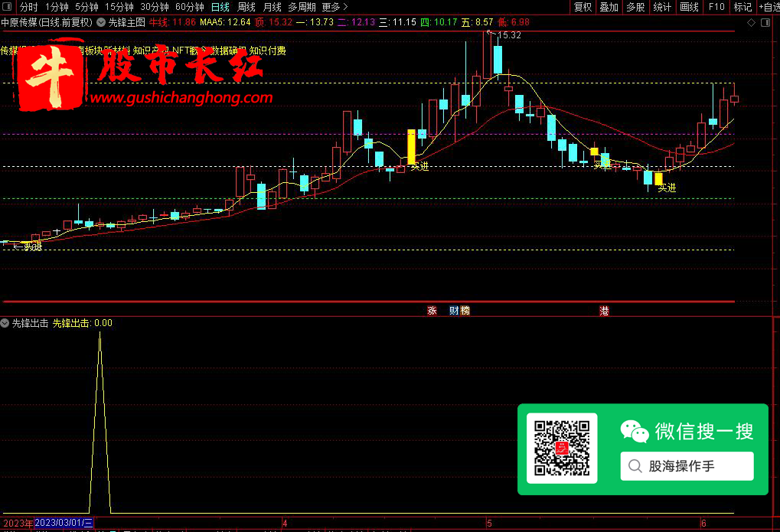Click the WeChat QR code image
This screenshot has width=780, height=532.
click(562, 448)
